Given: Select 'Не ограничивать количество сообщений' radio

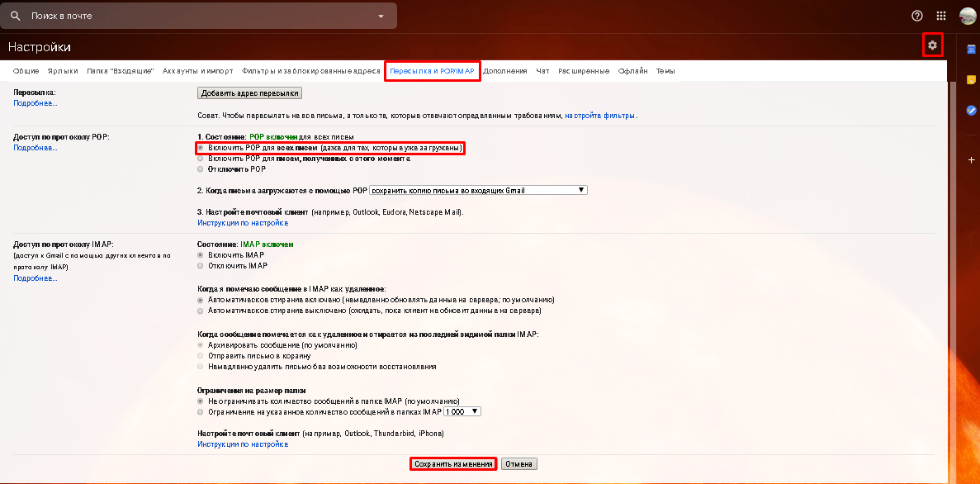Looking at the screenshot, I should point(200,401).
